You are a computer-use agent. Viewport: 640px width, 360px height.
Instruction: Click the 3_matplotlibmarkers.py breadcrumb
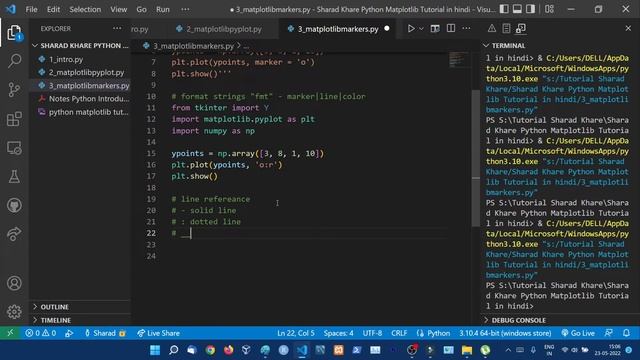[x=193, y=46]
